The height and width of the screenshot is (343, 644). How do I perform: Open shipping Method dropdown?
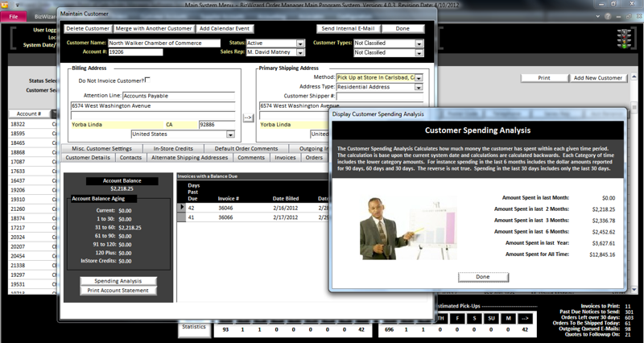click(419, 77)
